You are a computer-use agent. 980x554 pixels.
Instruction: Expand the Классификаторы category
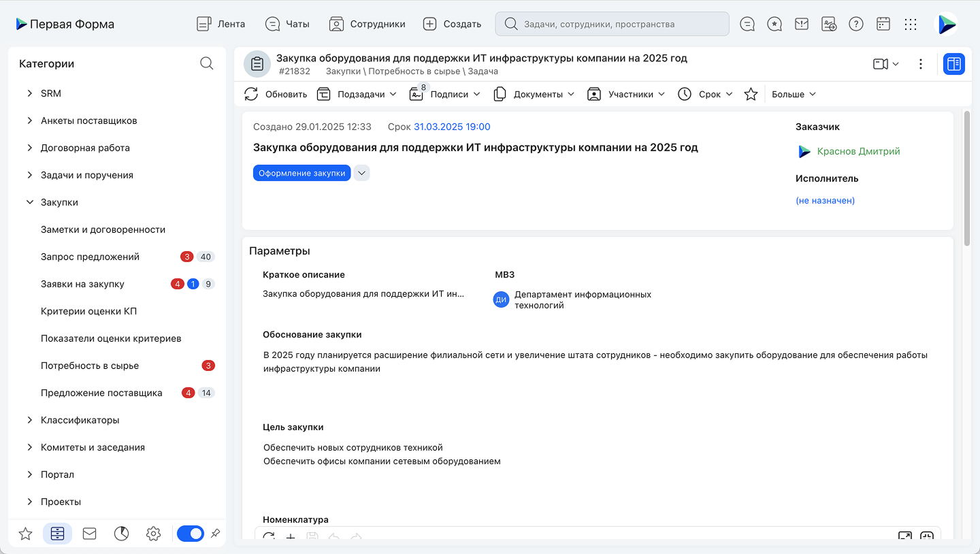point(29,420)
